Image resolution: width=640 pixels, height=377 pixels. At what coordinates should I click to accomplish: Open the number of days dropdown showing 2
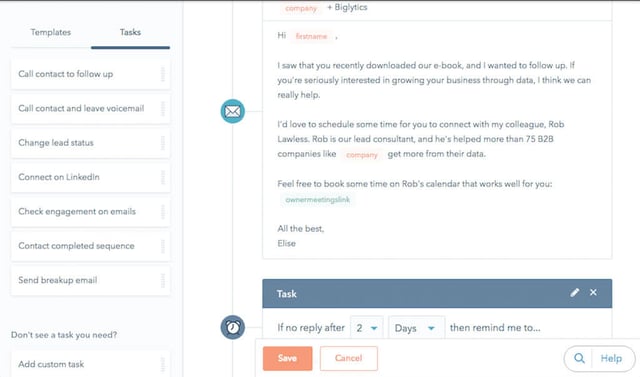367,328
